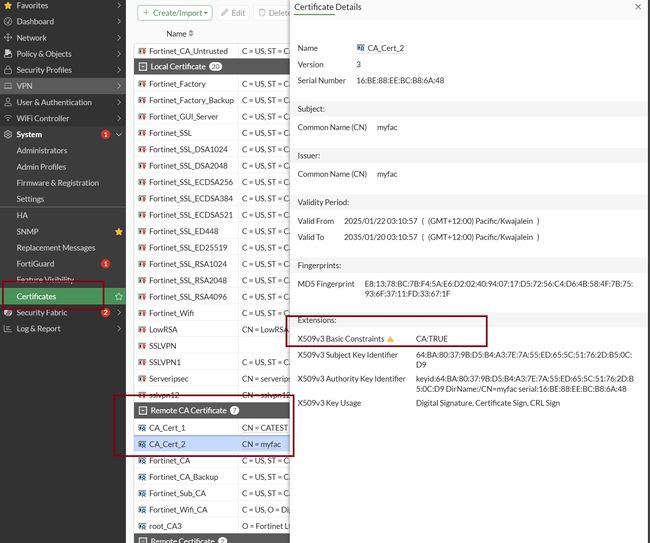Click the Log & Report chart icon

coord(8,329)
